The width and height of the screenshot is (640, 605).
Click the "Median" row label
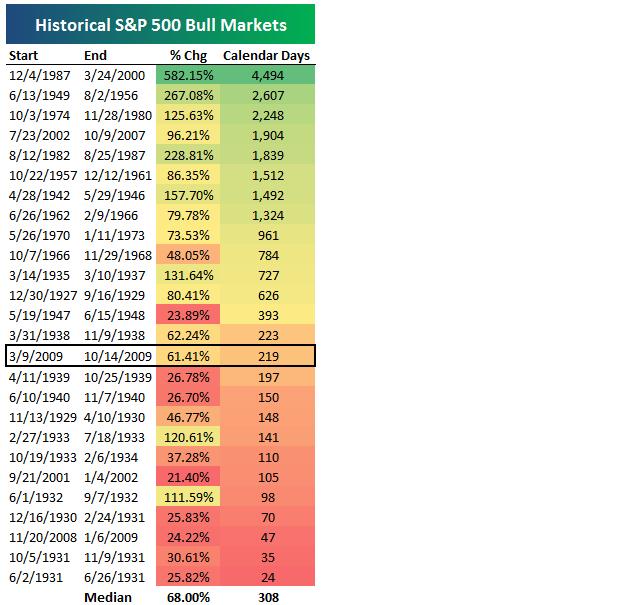106,596
